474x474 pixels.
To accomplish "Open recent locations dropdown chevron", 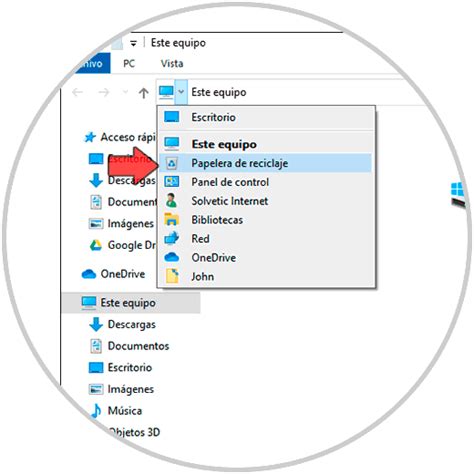I will [x=125, y=92].
